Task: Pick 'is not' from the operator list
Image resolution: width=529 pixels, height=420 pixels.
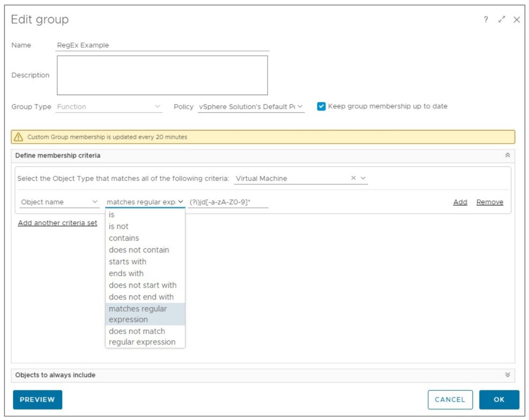Action: [x=119, y=226]
